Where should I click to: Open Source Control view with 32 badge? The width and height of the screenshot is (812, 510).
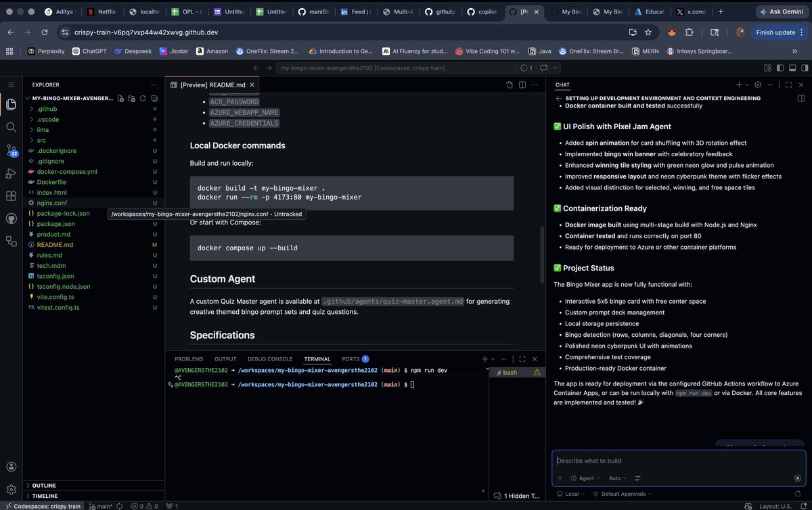(11, 150)
